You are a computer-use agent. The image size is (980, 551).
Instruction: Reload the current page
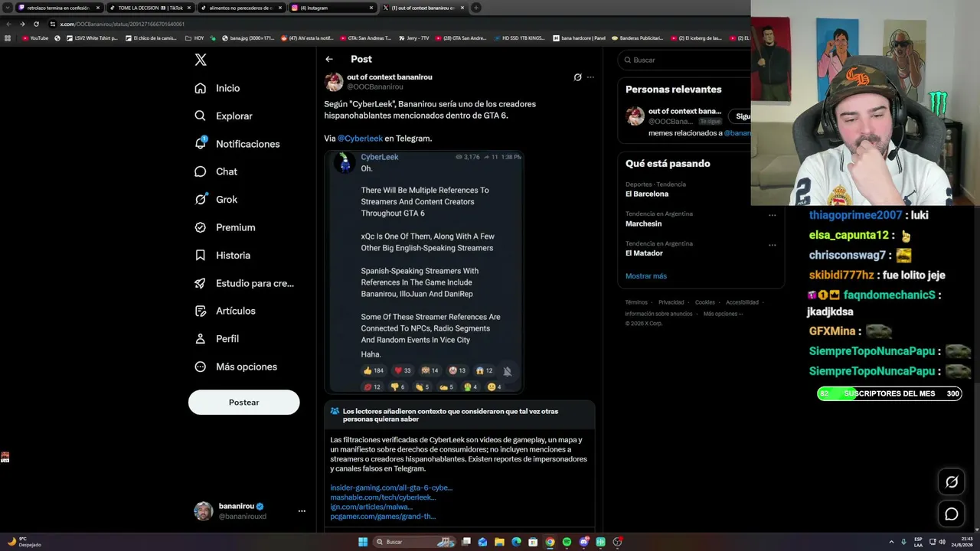pyautogui.click(x=34, y=24)
